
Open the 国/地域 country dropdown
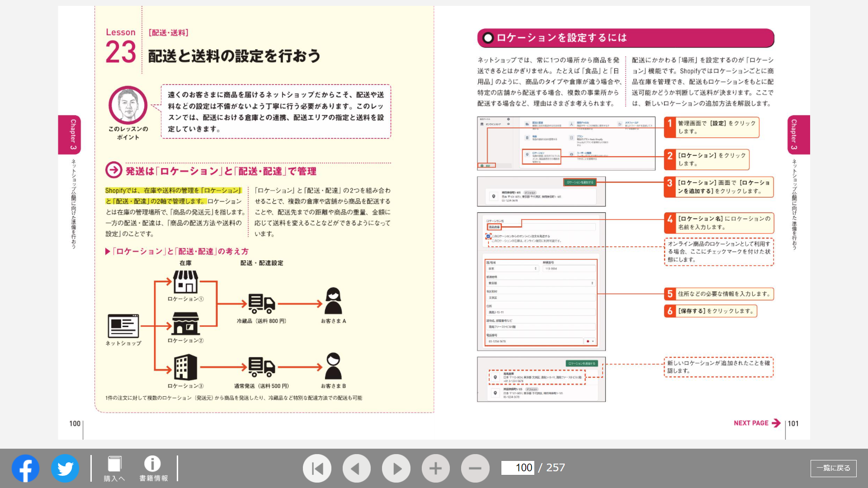pos(511,268)
